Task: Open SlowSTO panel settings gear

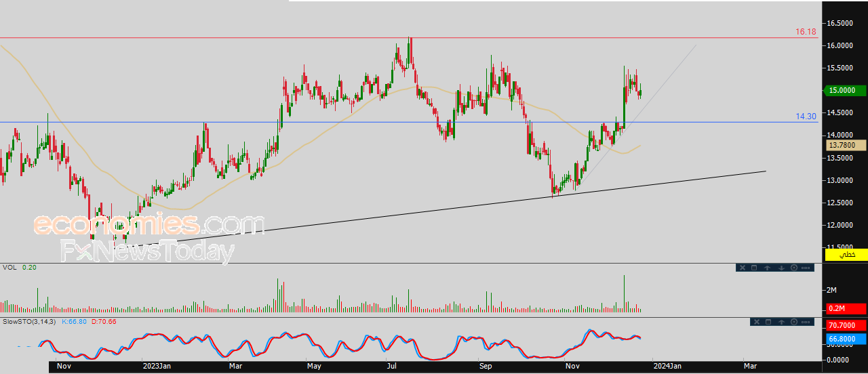Action: click(794, 322)
